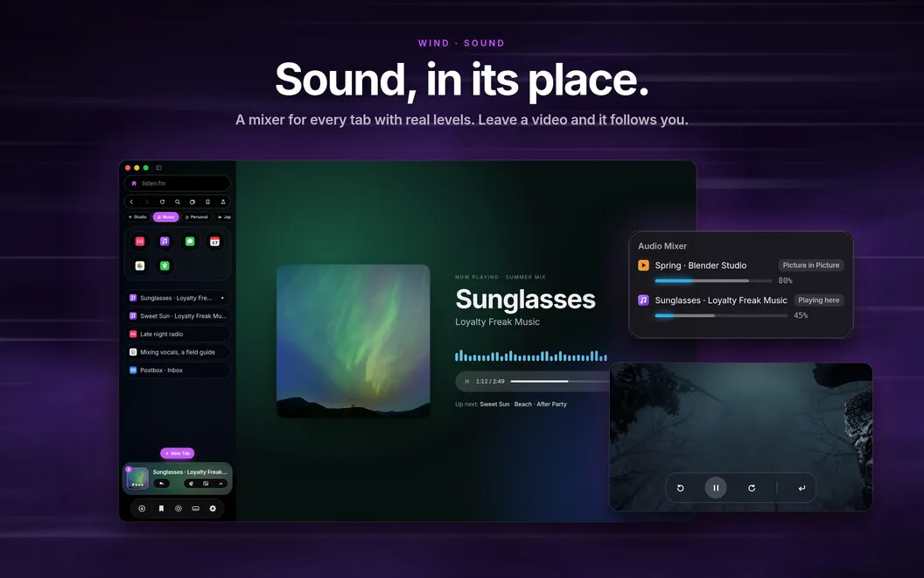Click the Picture in Picture badge
This screenshot has height=578, width=924.
coord(811,265)
